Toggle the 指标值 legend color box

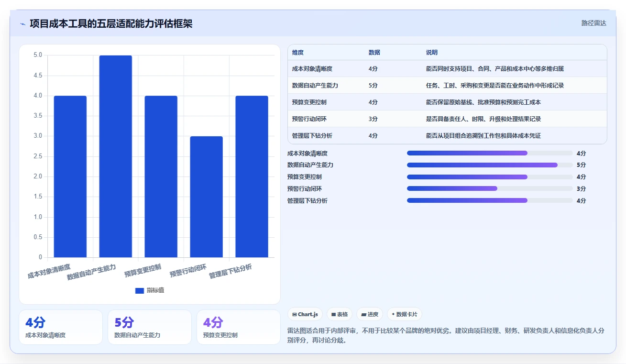[x=140, y=290]
